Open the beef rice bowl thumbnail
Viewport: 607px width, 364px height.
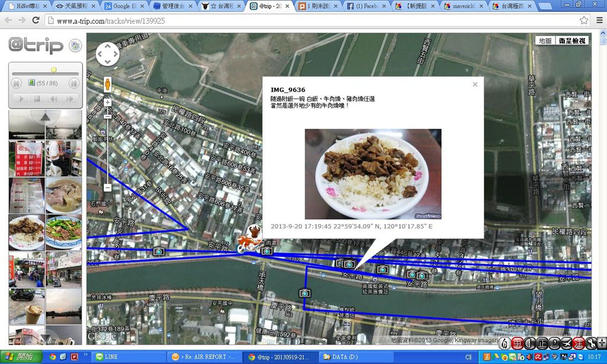tap(27, 232)
